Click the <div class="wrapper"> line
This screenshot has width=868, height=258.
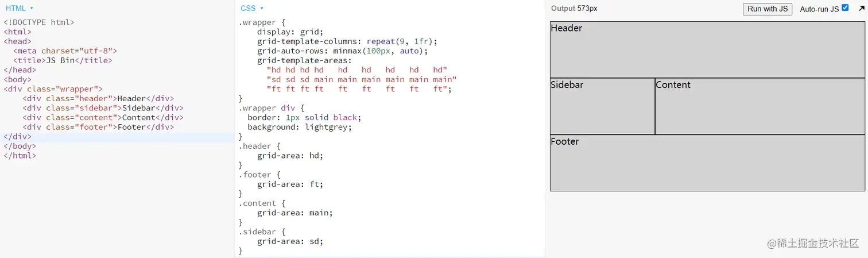click(x=53, y=89)
